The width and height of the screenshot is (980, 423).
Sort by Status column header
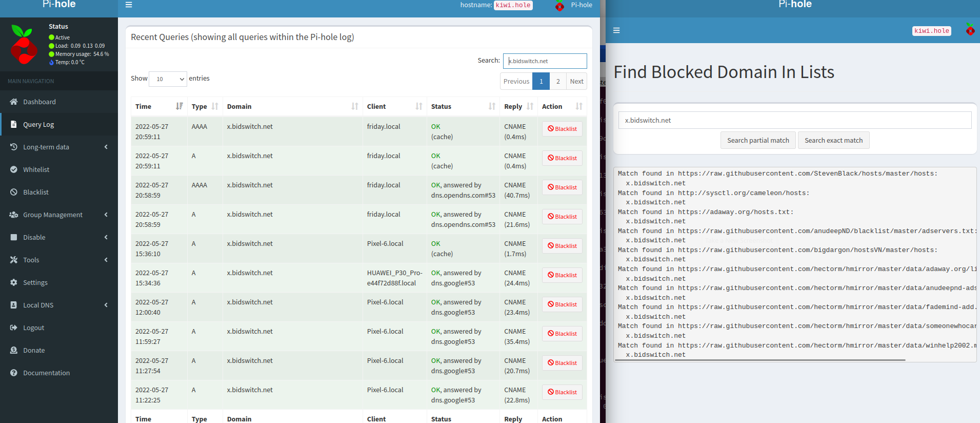pyautogui.click(x=463, y=106)
